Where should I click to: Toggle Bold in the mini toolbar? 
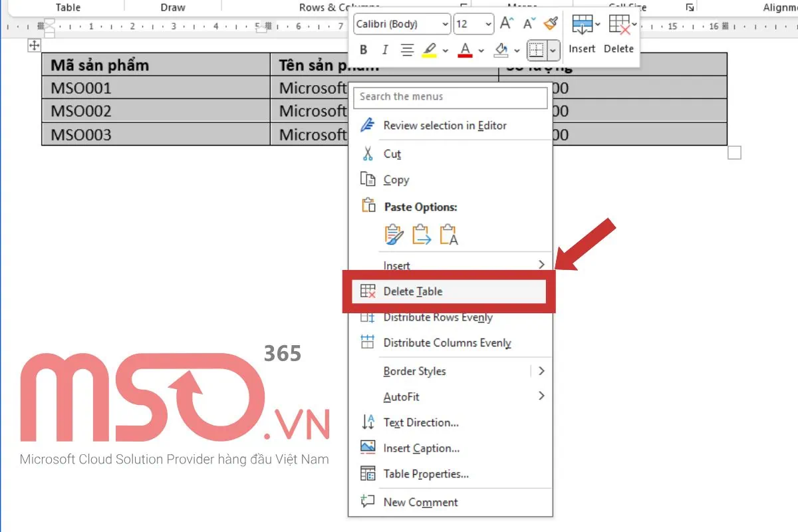363,50
